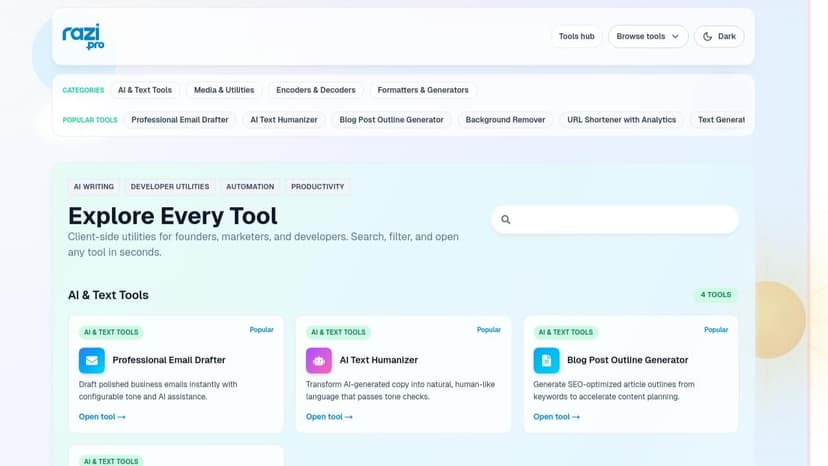Image resolution: width=828 pixels, height=466 pixels.
Task: Click the 4 TOOLS count badge
Action: (716, 295)
